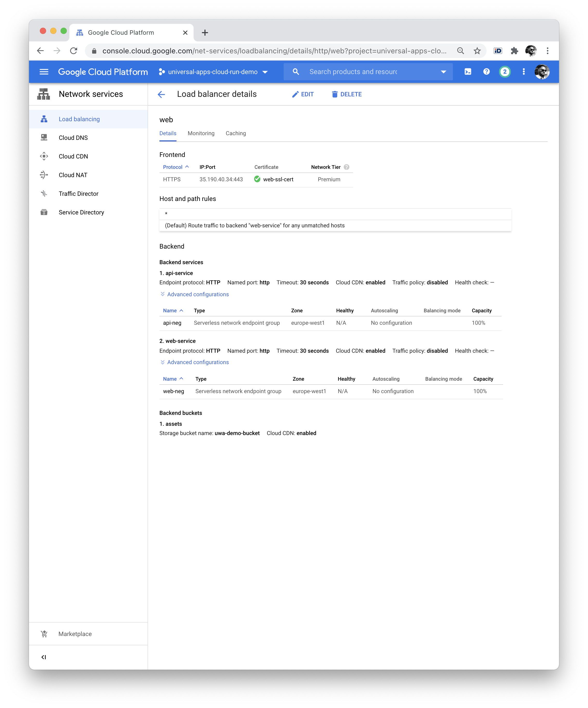Open Cloud NAT from the sidebar
Image resolution: width=588 pixels, height=708 pixels.
(72, 175)
